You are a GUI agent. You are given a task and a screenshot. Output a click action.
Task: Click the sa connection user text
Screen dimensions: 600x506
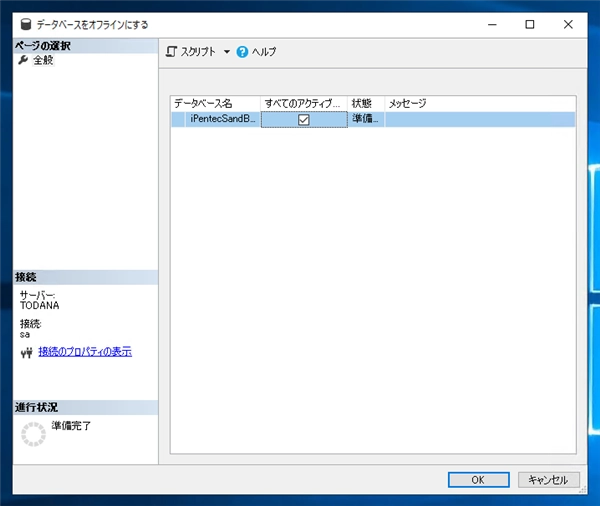tap(25, 335)
